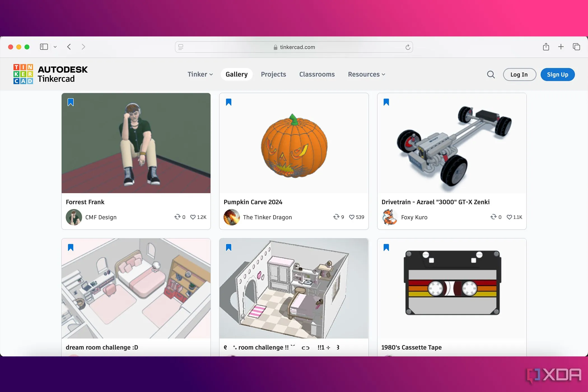Open the Safari share icon

[546, 47]
